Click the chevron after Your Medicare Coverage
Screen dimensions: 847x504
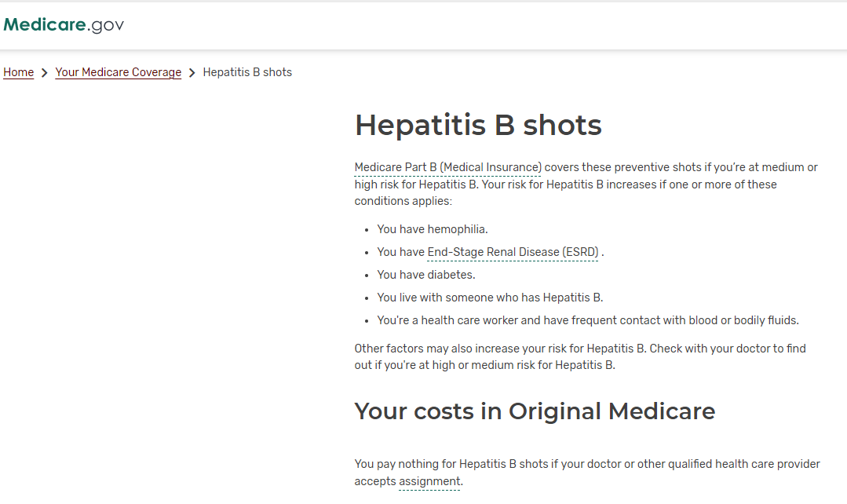(x=191, y=72)
